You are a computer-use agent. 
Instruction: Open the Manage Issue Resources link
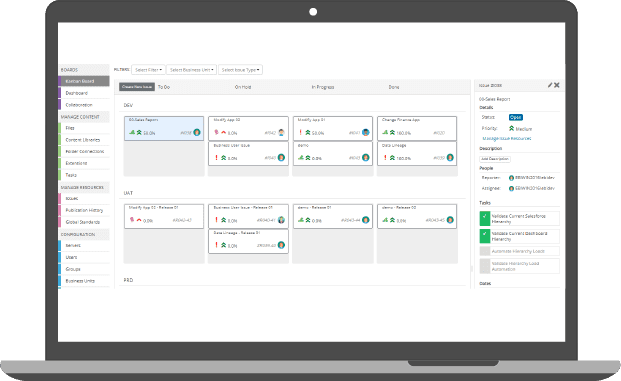point(507,139)
